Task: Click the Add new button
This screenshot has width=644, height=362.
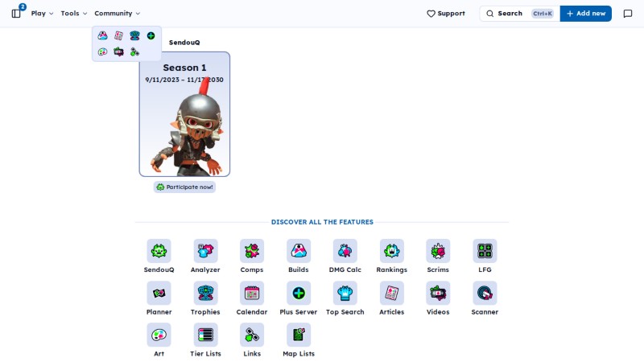Action: coord(586,14)
